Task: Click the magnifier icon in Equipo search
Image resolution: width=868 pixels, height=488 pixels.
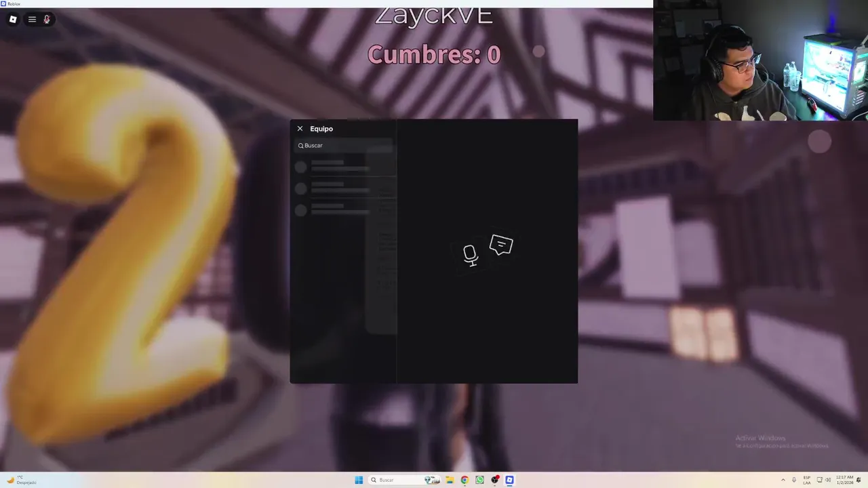Action: pos(301,146)
